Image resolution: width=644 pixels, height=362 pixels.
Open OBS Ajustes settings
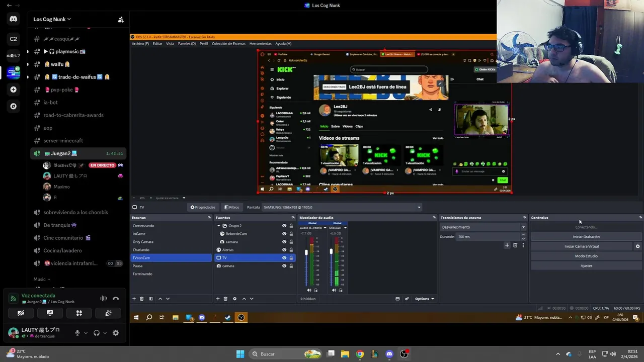tap(586, 265)
